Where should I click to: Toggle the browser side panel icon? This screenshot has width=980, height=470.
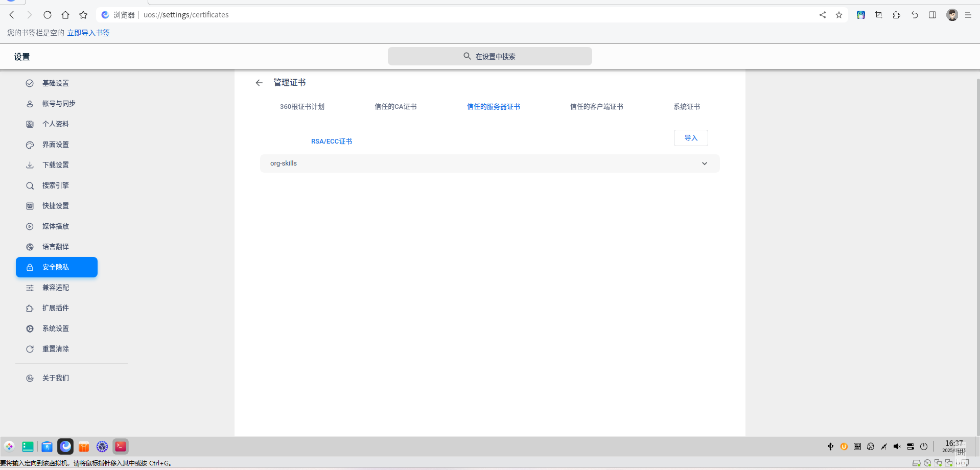tap(932, 15)
